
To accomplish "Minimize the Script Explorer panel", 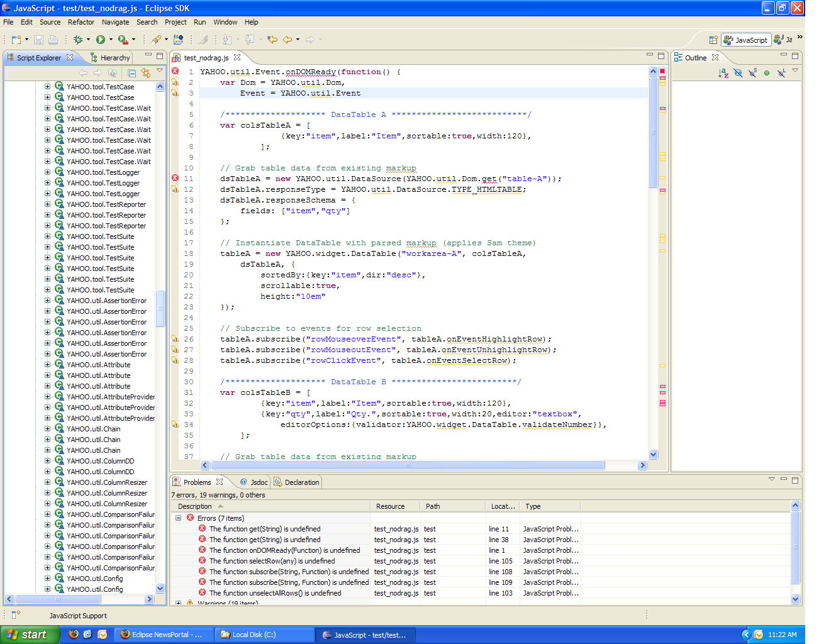I will pos(148,55).
